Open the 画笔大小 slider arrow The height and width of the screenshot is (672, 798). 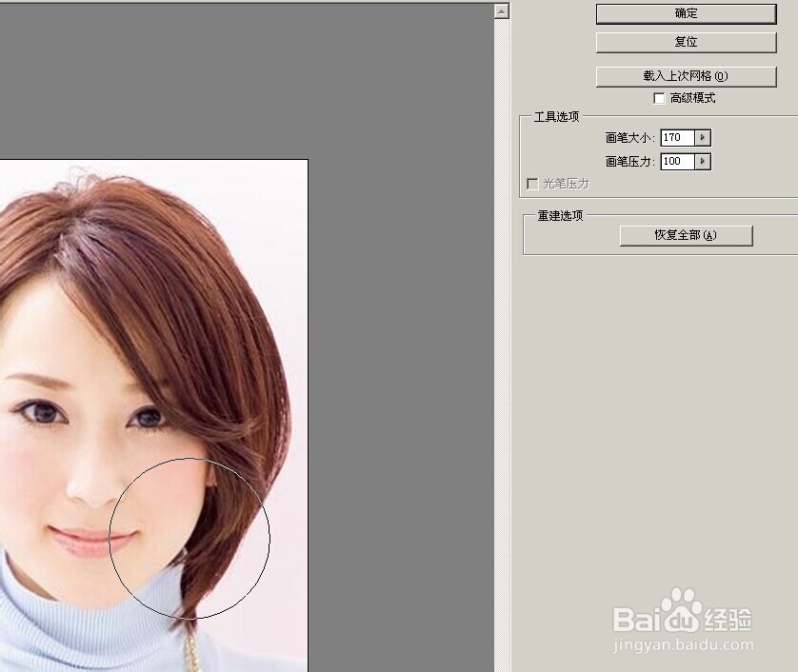click(x=703, y=137)
